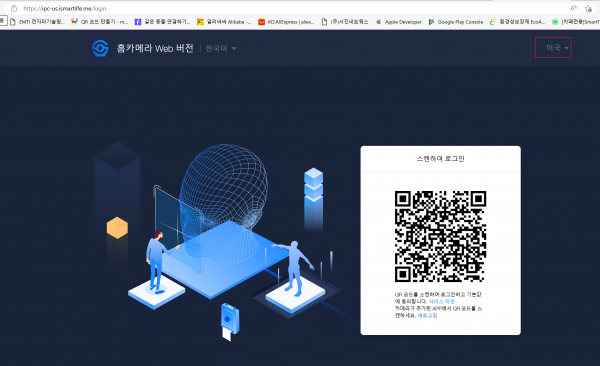Screen dimensions: 600x366
Task: Click the address bar URL field
Action: (268, 8)
